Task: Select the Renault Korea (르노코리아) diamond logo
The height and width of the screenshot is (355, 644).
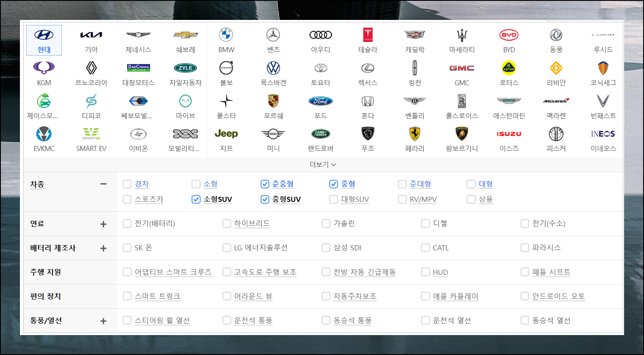Action: 91,68
